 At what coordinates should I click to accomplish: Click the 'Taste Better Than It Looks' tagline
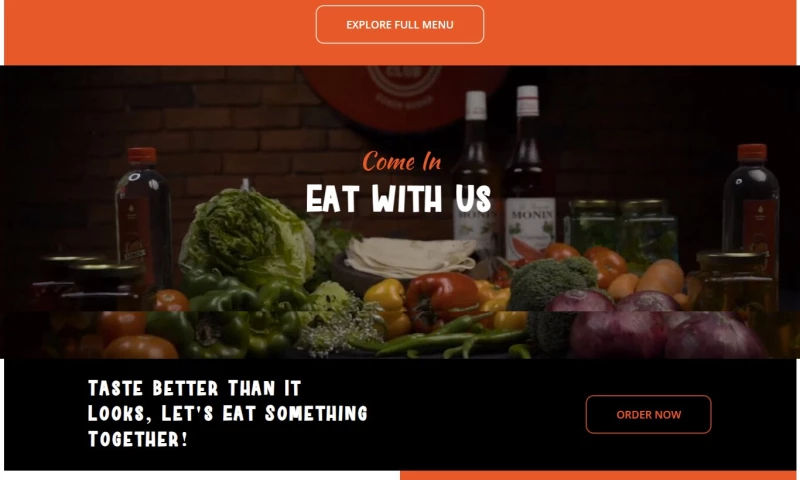[228, 413]
